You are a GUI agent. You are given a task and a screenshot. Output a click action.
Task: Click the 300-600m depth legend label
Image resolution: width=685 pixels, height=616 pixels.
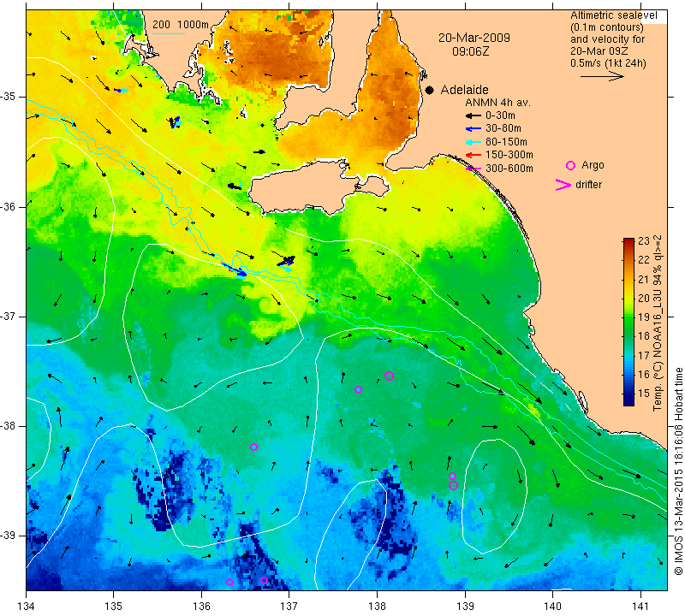[509, 169]
